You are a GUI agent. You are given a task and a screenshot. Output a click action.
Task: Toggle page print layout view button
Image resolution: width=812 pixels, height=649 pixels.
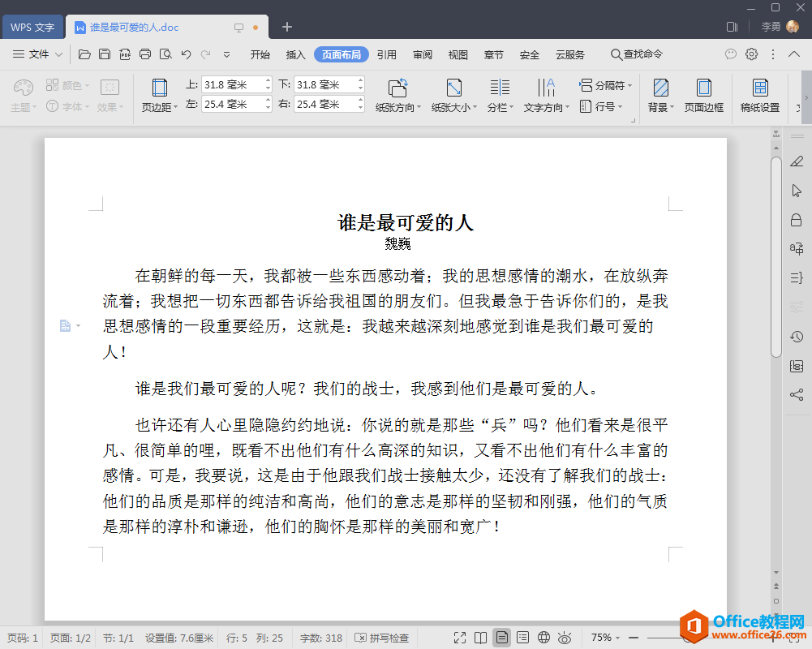[501, 638]
